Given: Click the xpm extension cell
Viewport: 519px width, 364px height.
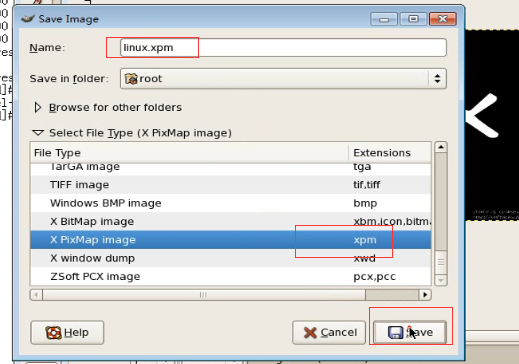Looking at the screenshot, I should coord(365,240).
